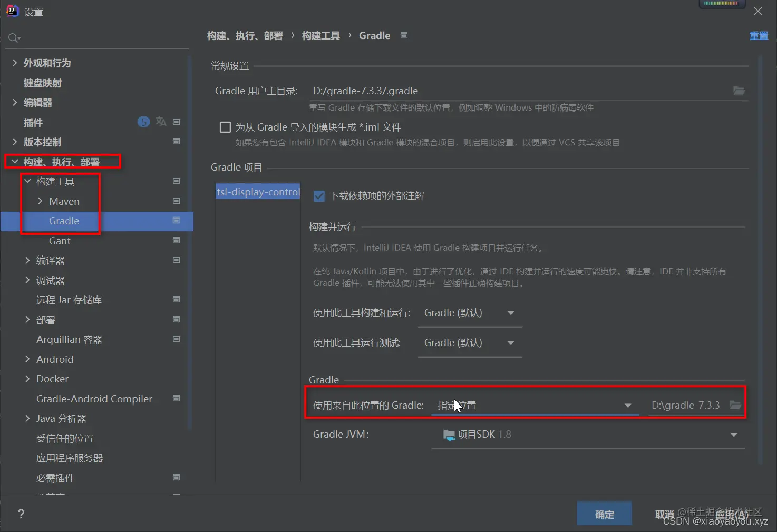
Task: Open 外观和行为 in the settings sidebar
Action: tap(47, 63)
